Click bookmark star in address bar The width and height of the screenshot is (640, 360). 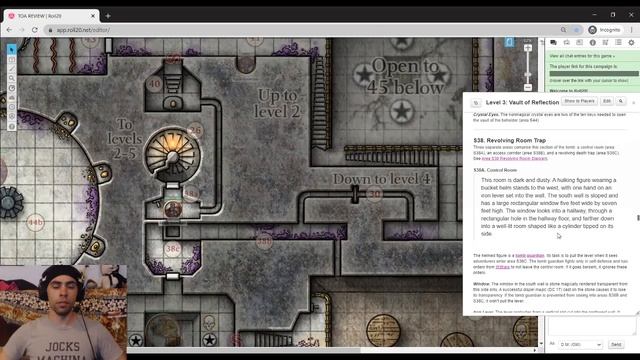(x=576, y=30)
